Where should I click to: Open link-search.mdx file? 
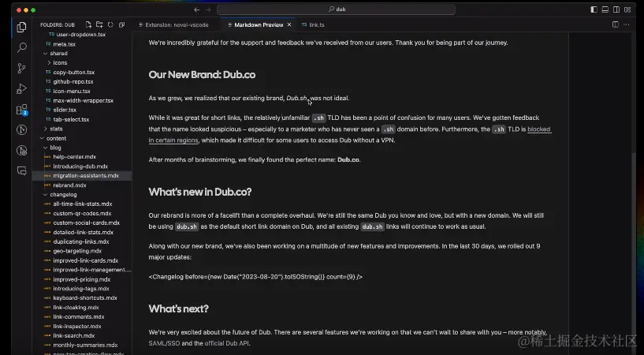click(x=74, y=336)
